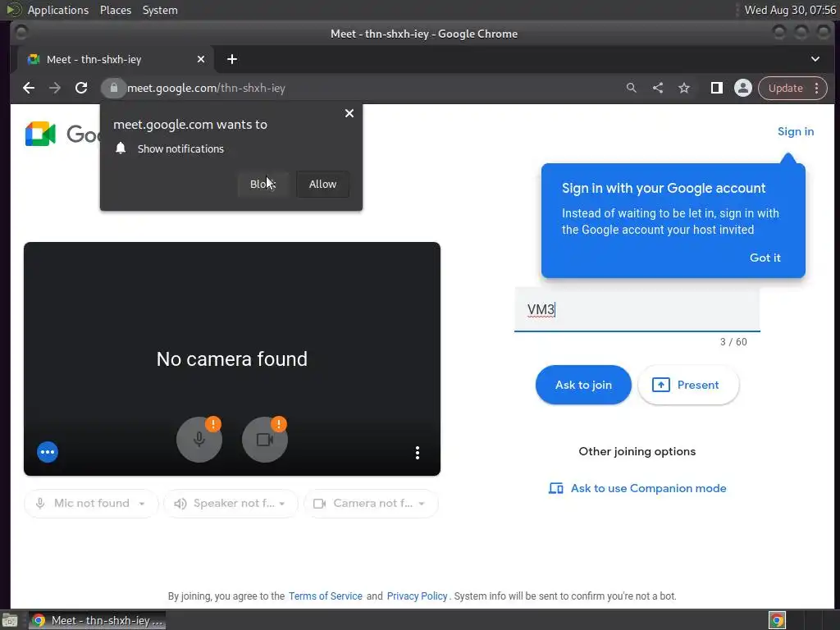Bookmark this page with the star icon

tap(684, 88)
